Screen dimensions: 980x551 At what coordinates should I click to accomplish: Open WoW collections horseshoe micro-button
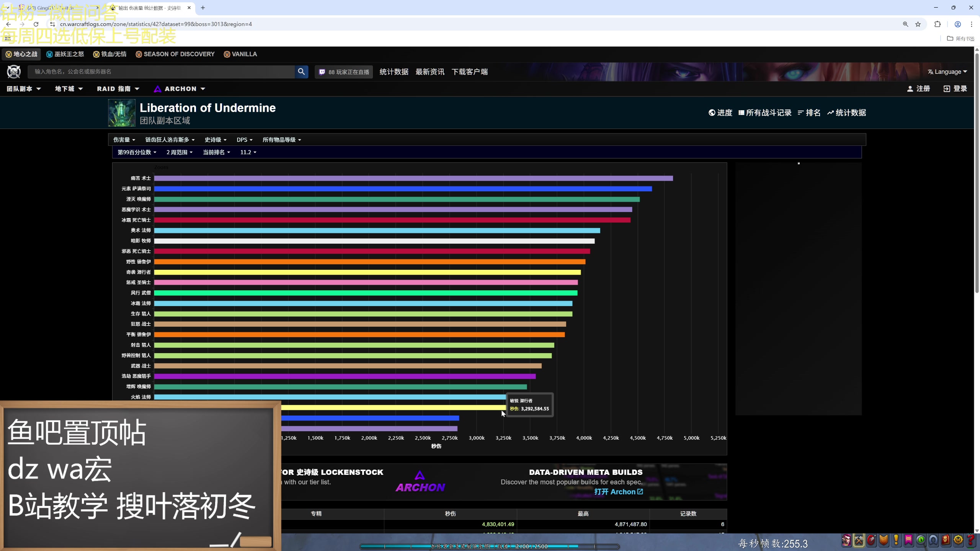(934, 540)
